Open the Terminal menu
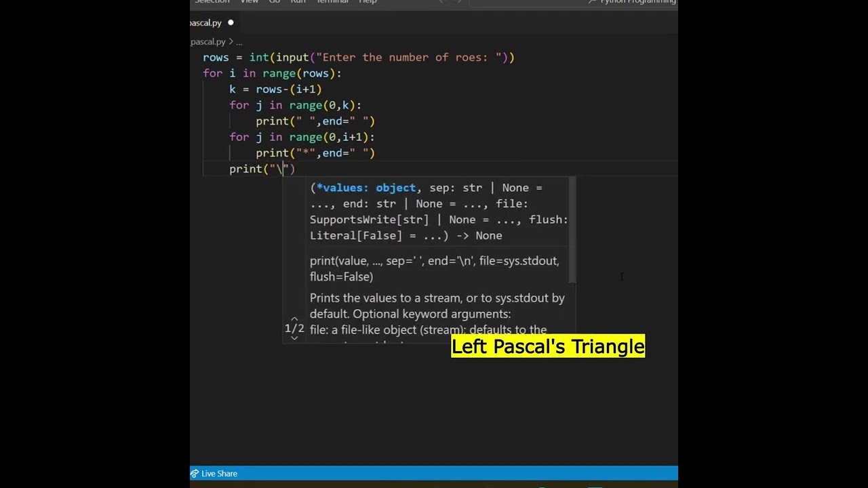868x488 pixels. [x=332, y=2]
